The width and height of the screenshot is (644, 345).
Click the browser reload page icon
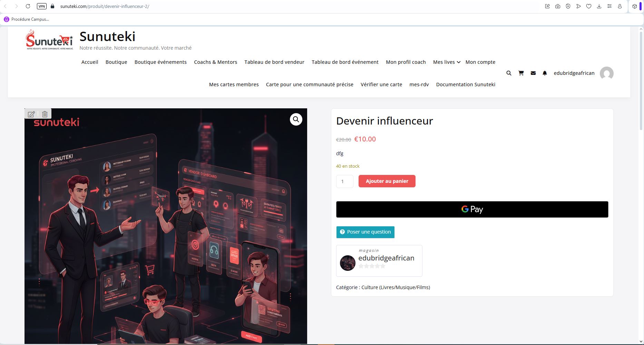click(28, 6)
